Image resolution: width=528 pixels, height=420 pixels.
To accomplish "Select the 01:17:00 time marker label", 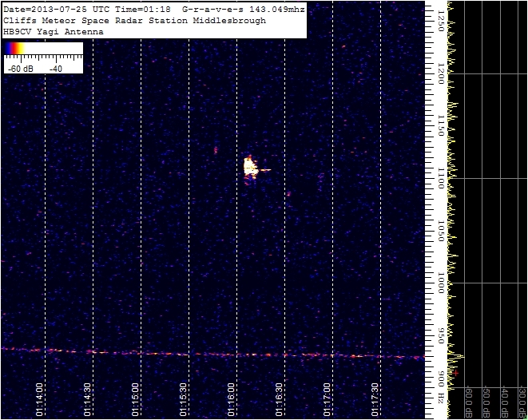I will pos(328,399).
